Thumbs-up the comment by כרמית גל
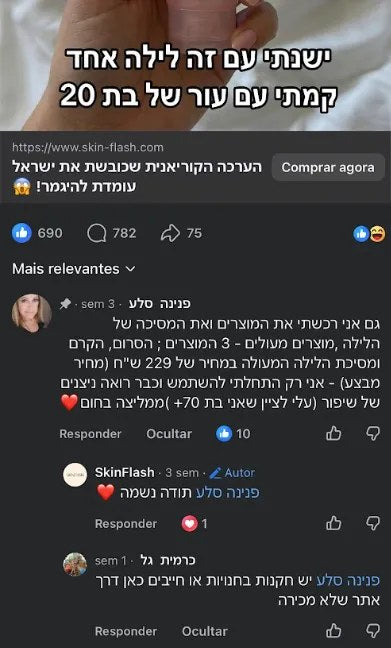Viewport: 391px width, 648px height. pos(334,631)
